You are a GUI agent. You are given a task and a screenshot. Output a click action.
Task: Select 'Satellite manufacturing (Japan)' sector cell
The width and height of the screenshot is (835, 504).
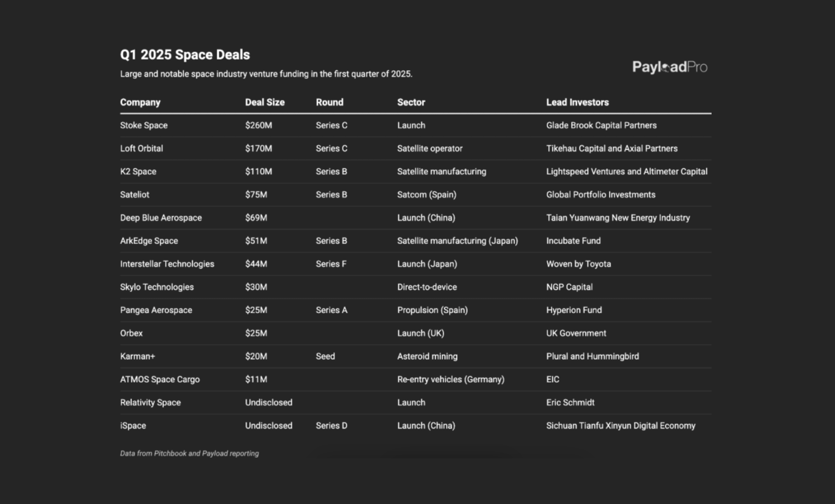[457, 241]
